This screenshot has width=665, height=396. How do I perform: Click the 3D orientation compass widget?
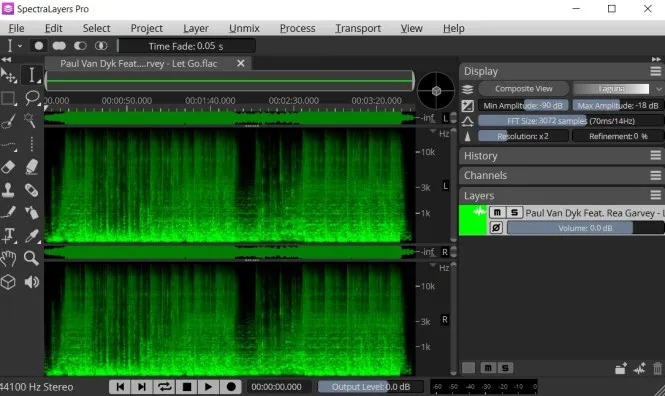point(436,90)
